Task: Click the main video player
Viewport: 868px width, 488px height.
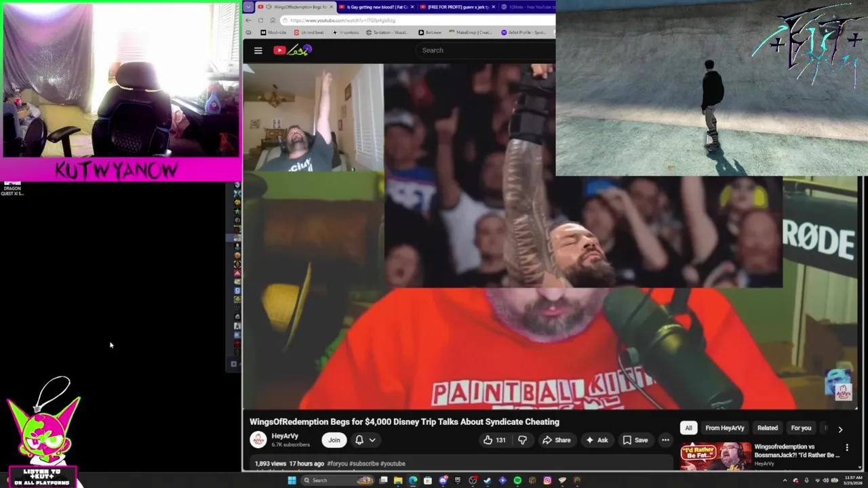Action: (x=549, y=237)
